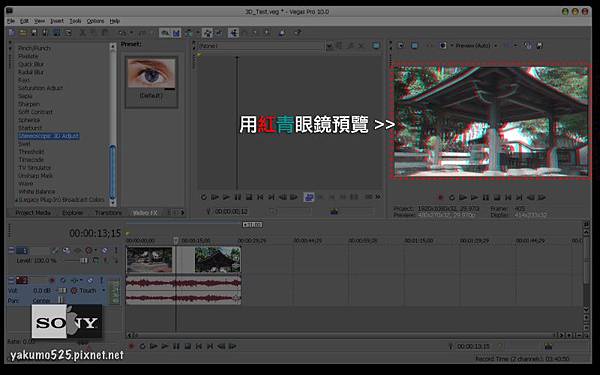Screen dimensions: 600x375
Task: Pause playback in the preview window
Action: [486, 197]
